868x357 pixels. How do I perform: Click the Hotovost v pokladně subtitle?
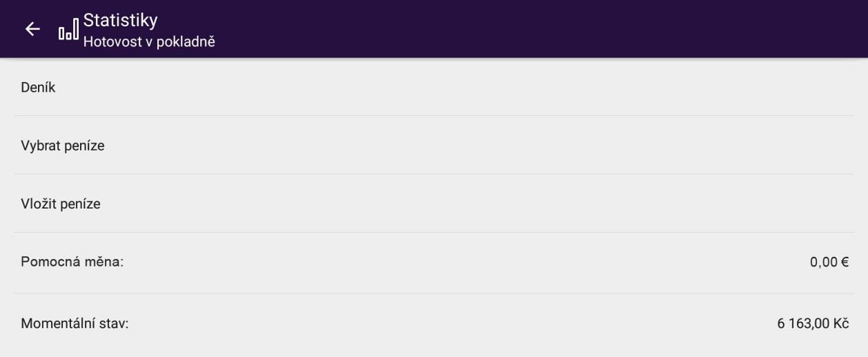click(150, 41)
